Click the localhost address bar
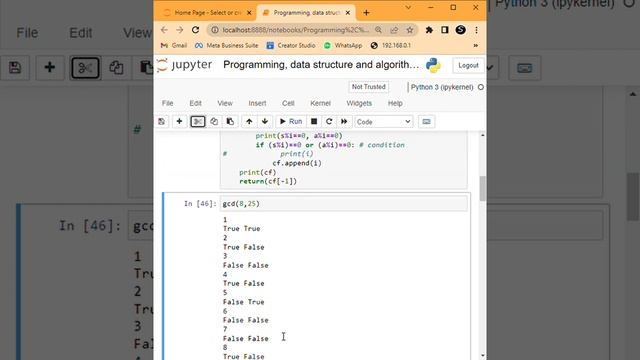This screenshot has height=360, width=640. point(296,30)
